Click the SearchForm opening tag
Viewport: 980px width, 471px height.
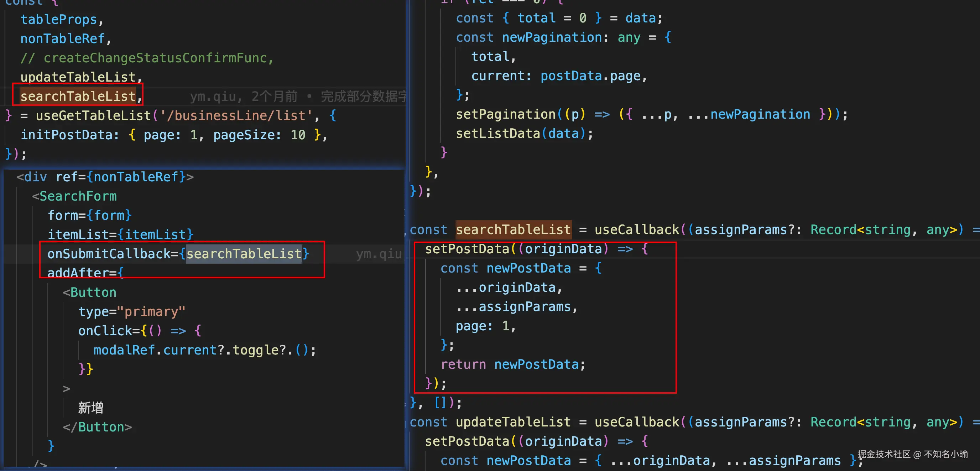point(78,196)
